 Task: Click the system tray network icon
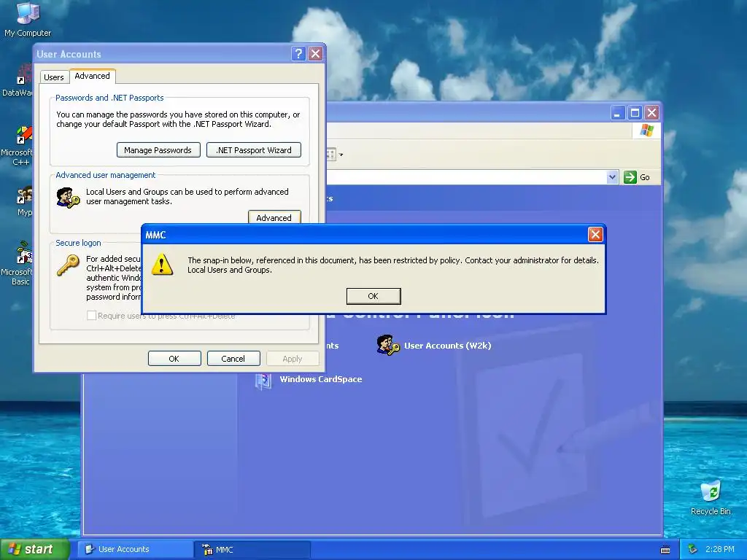point(693,549)
